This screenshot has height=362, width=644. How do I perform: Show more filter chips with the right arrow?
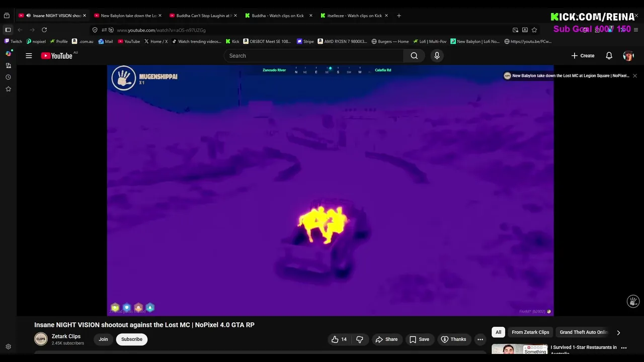pos(618,332)
